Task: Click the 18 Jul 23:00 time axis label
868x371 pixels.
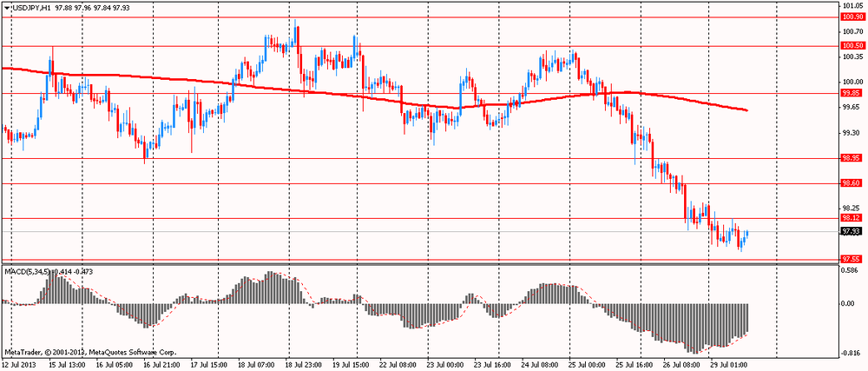Action: (303, 366)
